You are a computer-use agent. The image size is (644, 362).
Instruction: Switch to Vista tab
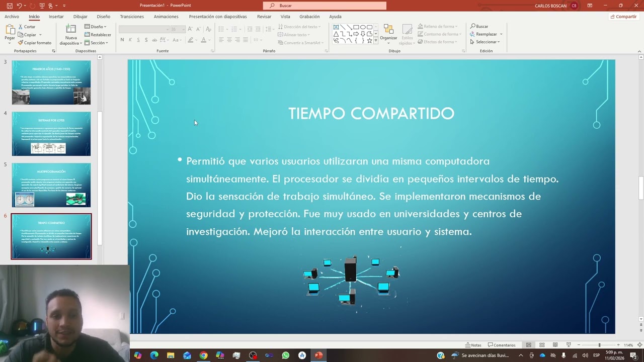click(x=285, y=17)
